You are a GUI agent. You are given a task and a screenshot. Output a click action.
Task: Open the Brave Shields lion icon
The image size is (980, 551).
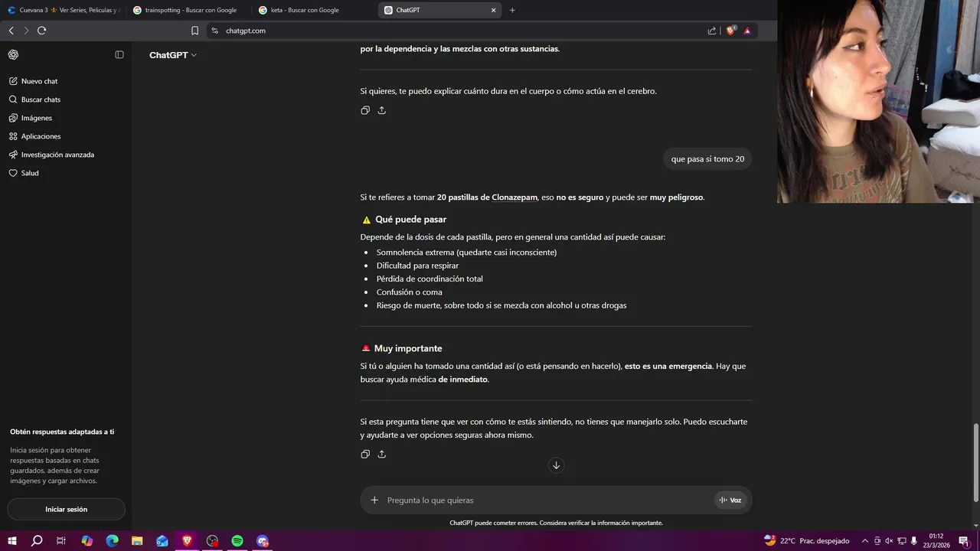(730, 31)
